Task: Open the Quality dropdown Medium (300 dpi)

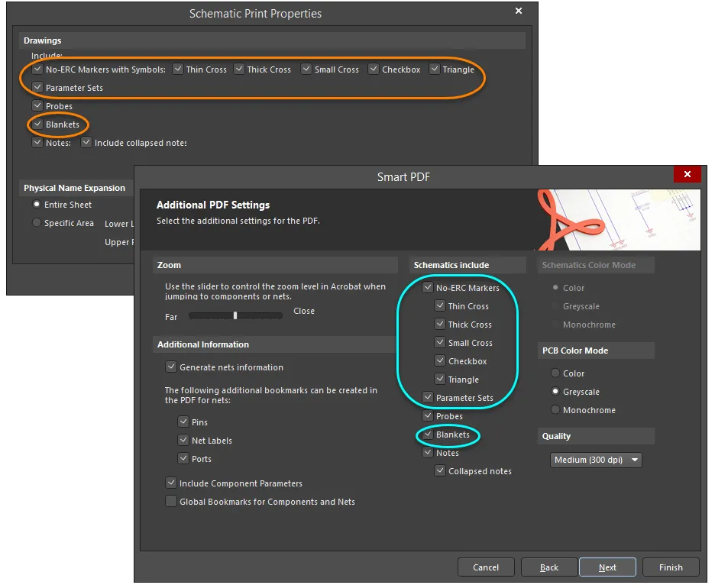Action: coord(596,460)
